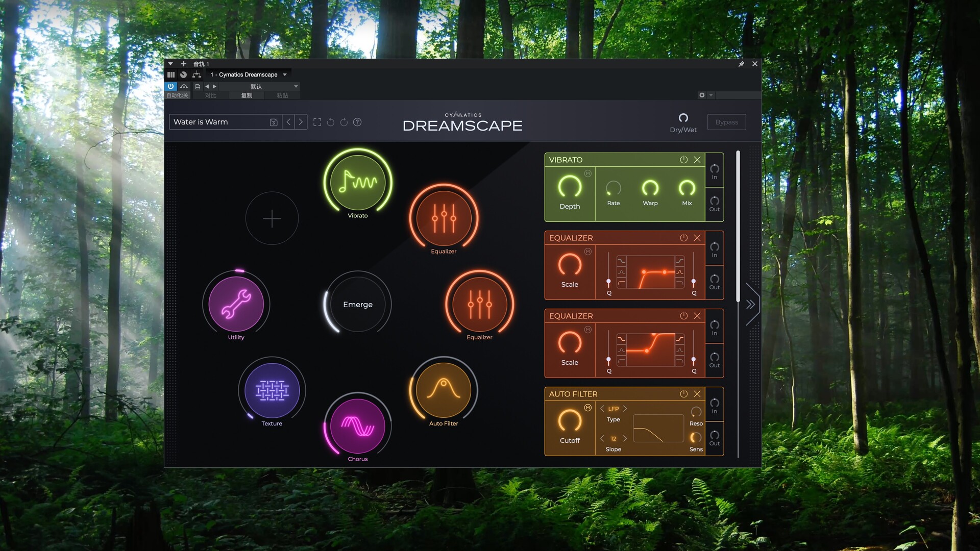The height and width of the screenshot is (551, 980).
Task: Select the Utility wrench module
Action: (236, 304)
